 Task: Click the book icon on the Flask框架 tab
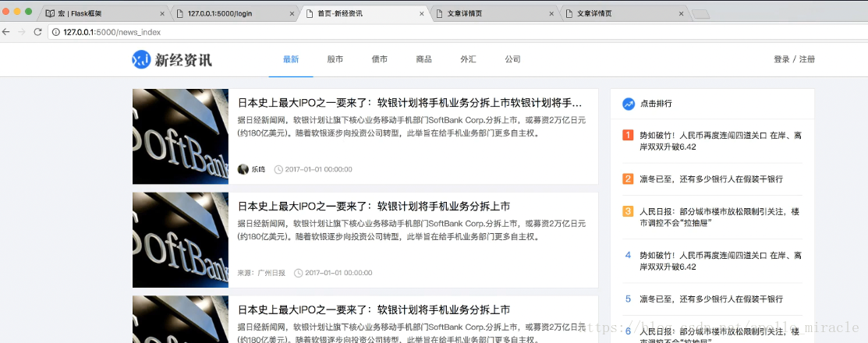tap(50, 14)
